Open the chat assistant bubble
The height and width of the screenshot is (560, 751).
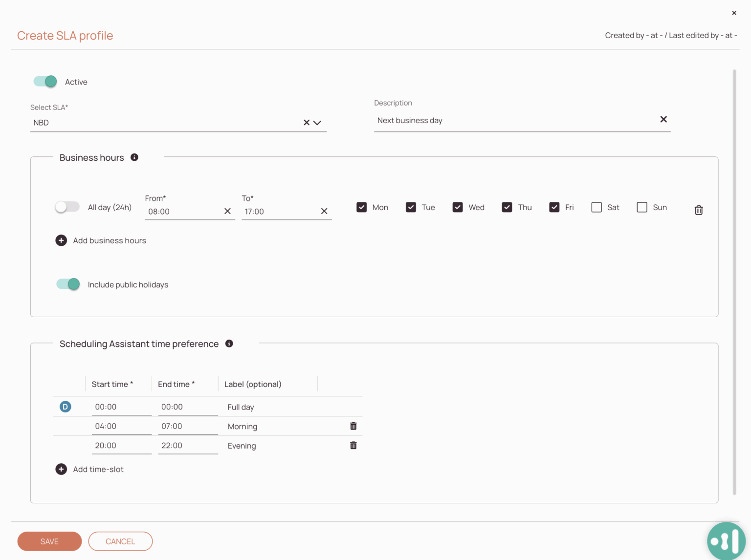[726, 541]
